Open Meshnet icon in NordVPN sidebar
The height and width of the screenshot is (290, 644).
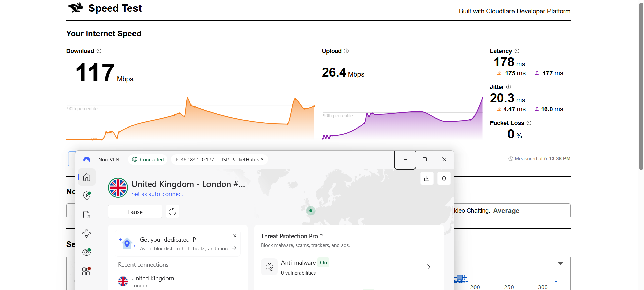[x=87, y=233]
